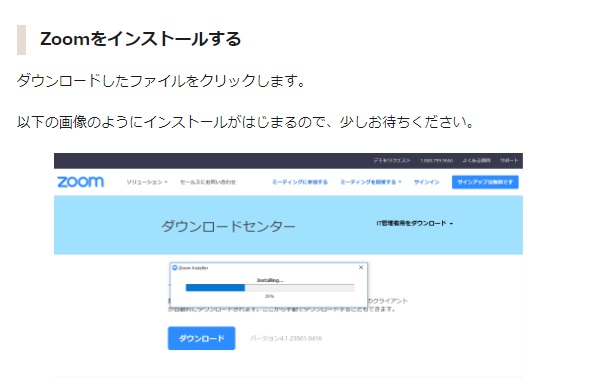Expand the ミーティングを開催する dropdown
Image resolution: width=615 pixels, height=385 pixels.
click(371, 182)
